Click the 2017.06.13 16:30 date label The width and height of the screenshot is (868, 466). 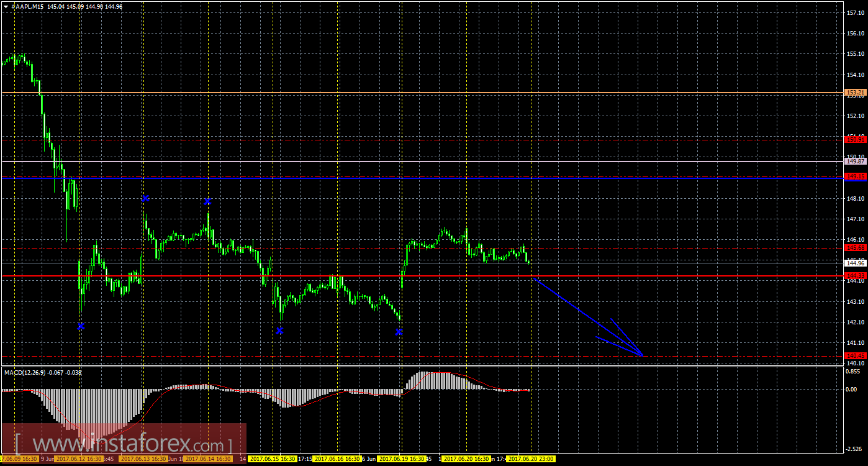click(143, 459)
